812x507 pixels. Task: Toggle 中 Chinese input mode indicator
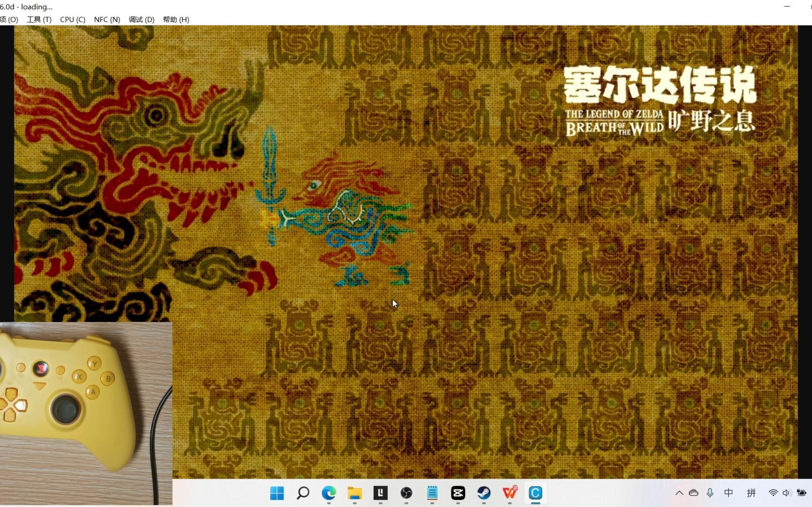pos(728,493)
